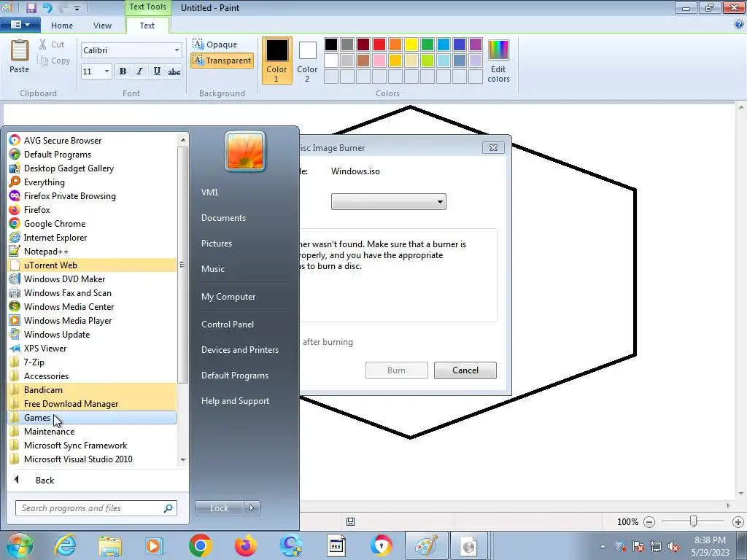Open Notepad++ from programs list
Screen dimensions: 747x560
pyautogui.click(x=93, y=251)
